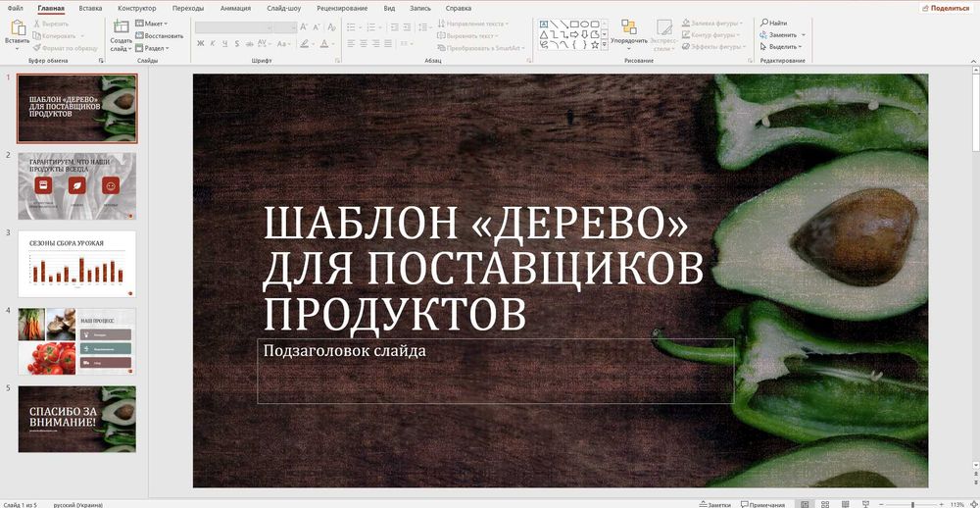The width and height of the screenshot is (980, 508).
Task: Toggle justify text alignment
Action: tap(388, 44)
